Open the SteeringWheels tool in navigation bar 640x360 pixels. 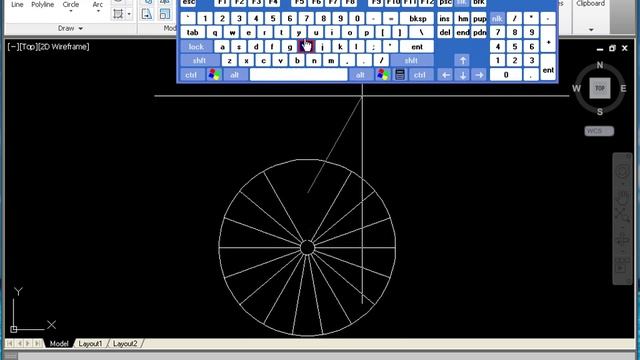622,171
